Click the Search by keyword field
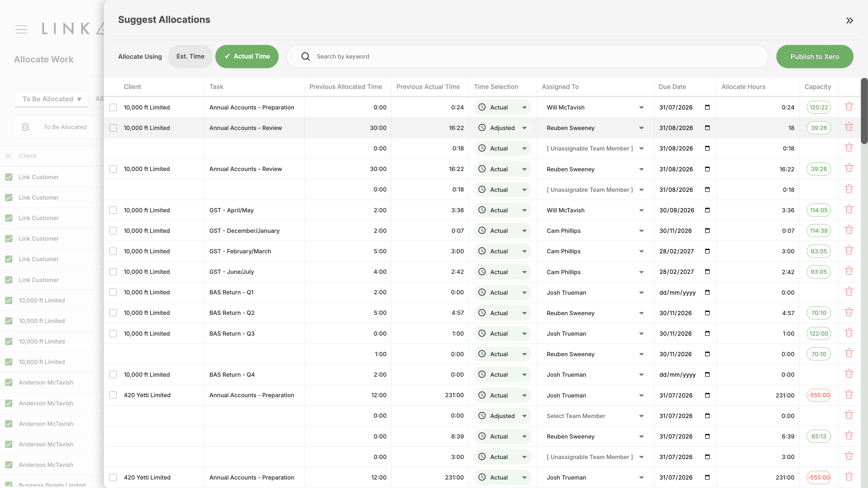Viewport: 868px width, 488px height. point(527,57)
